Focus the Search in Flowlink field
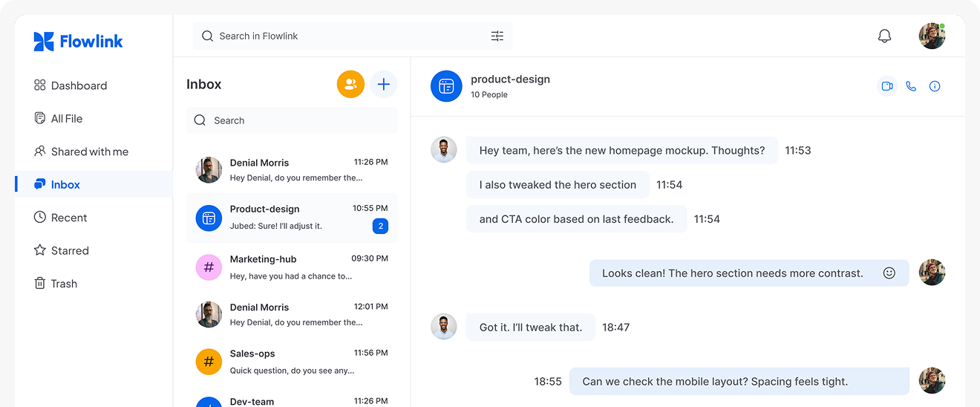980x407 pixels. click(x=353, y=36)
